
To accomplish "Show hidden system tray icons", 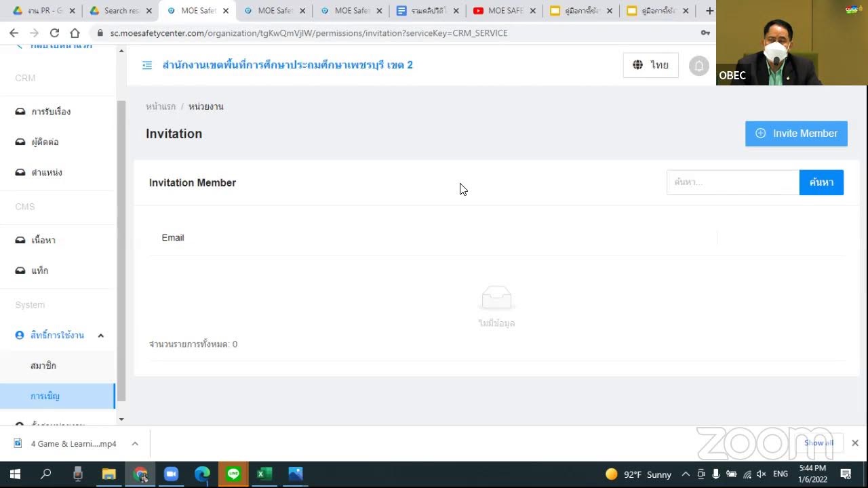I will pos(686,474).
